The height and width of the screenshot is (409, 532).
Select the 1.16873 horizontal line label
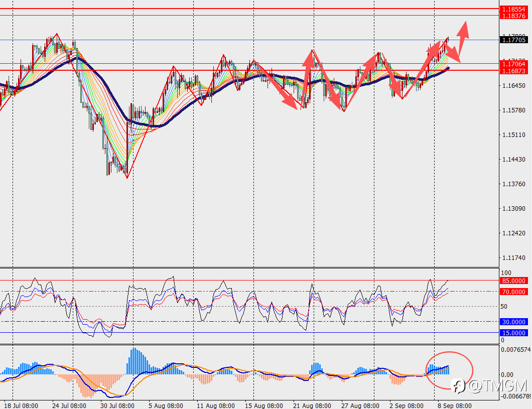(x=513, y=71)
